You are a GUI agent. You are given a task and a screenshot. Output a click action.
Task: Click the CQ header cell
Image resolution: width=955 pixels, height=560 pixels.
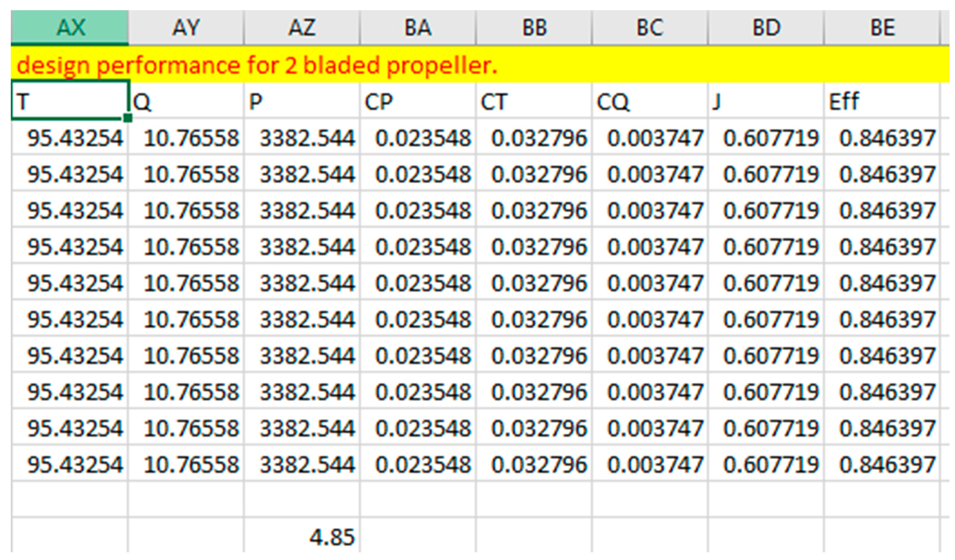[650, 101]
